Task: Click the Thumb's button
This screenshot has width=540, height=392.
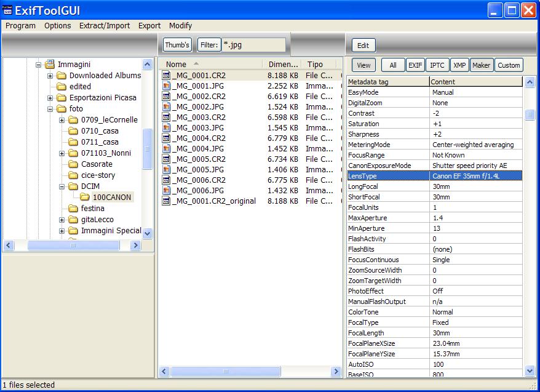Action: [177, 44]
